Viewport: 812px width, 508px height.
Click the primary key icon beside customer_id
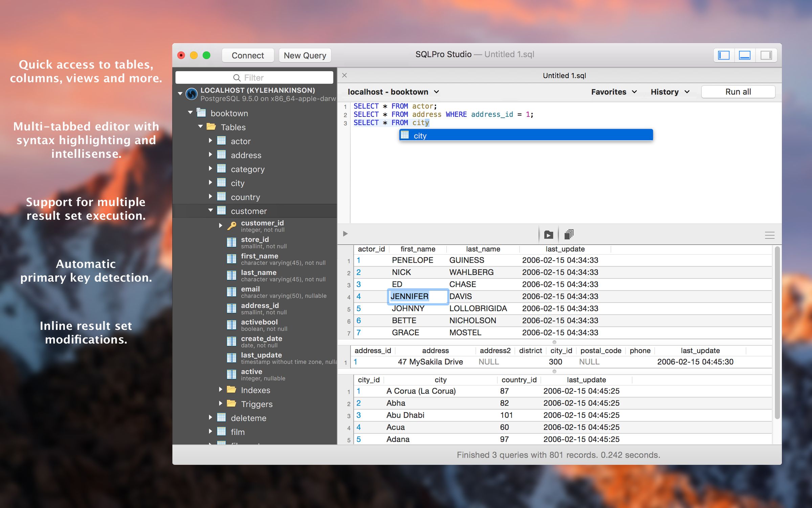tap(231, 225)
